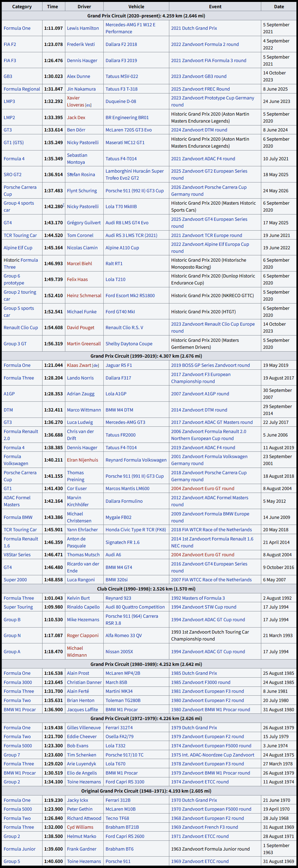The height and width of the screenshot is (868, 298).
Task: Click 1970 Dutch Grand Prix link
Action: tap(194, 800)
